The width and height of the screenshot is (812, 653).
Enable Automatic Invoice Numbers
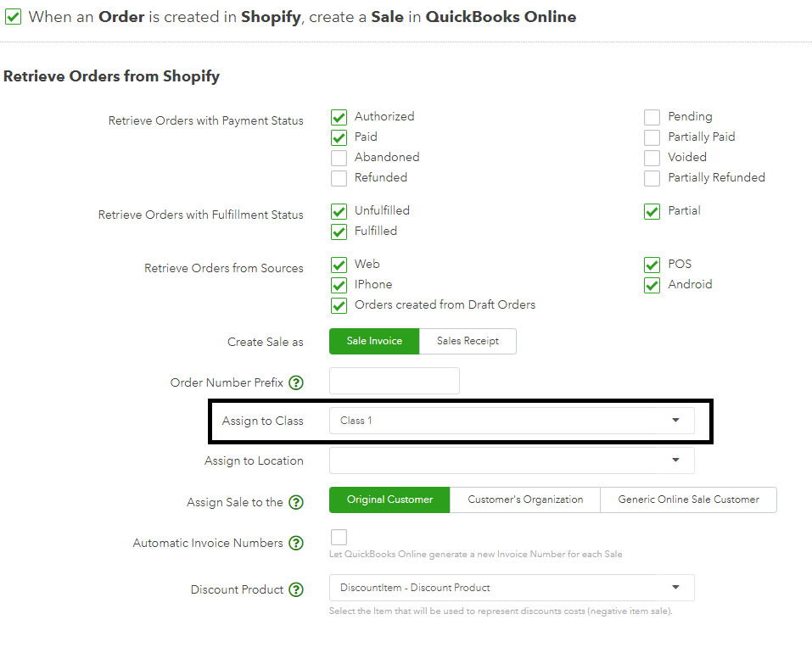(x=339, y=537)
